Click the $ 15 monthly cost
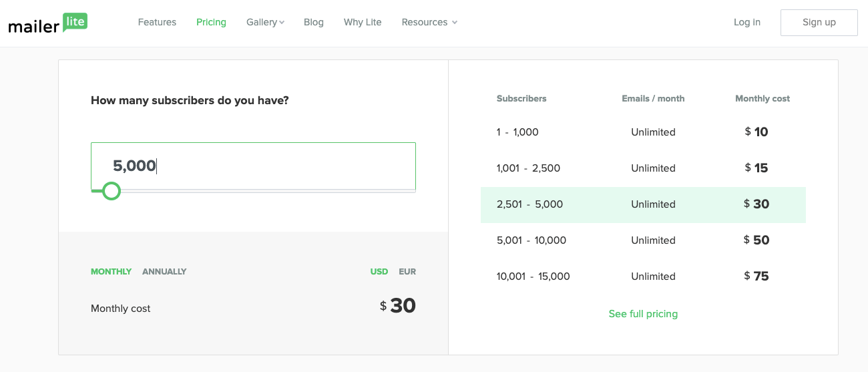The width and height of the screenshot is (868, 372). pos(756,168)
